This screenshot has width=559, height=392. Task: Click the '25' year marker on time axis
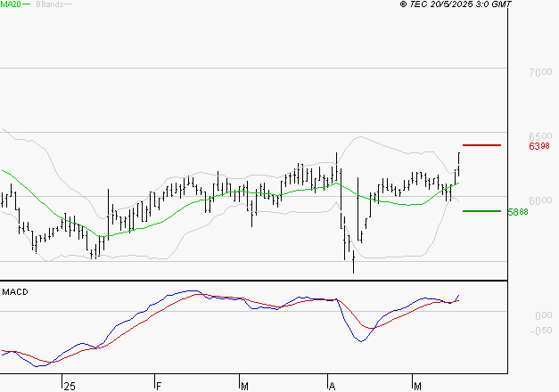70,385
